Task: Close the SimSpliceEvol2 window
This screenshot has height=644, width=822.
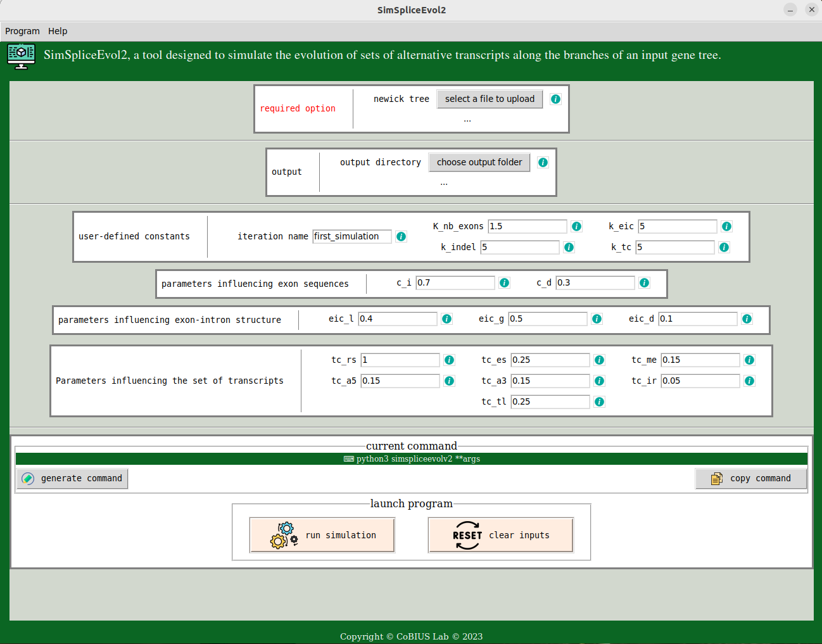Action: coord(811,9)
